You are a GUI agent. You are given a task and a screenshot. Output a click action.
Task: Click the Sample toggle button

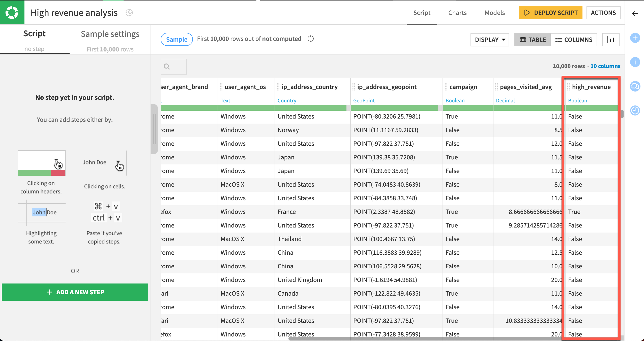pos(176,39)
